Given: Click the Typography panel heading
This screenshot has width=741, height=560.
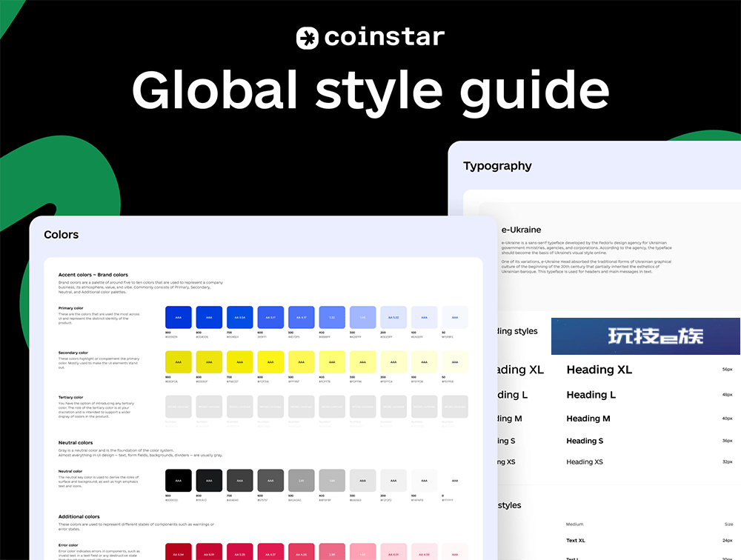Looking at the screenshot, I should click(497, 166).
